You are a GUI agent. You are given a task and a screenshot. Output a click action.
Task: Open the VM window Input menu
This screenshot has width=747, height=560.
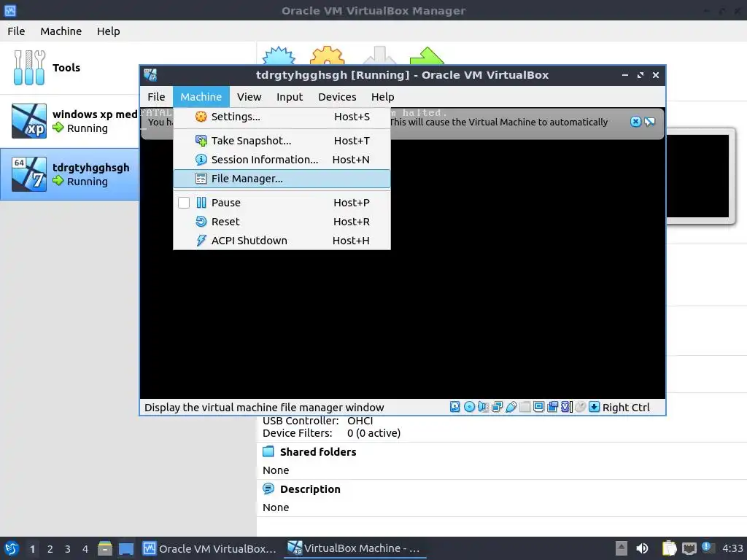tap(290, 97)
